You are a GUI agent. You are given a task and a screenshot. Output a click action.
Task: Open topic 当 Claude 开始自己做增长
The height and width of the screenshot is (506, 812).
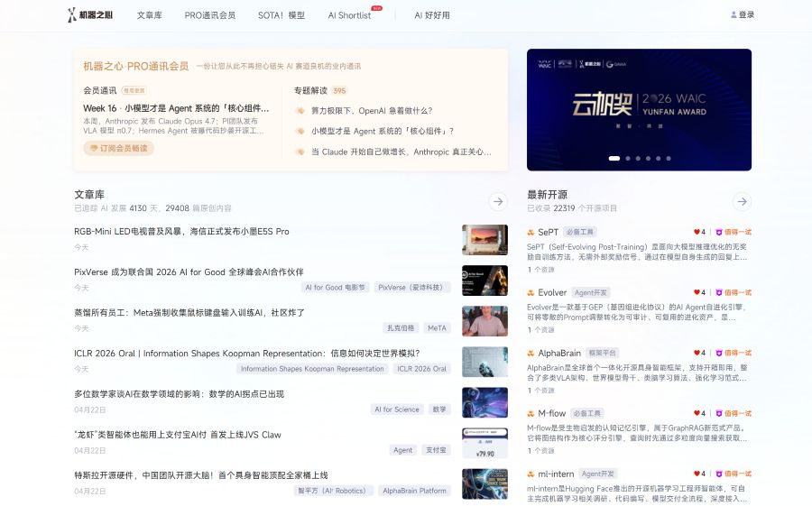pos(401,152)
